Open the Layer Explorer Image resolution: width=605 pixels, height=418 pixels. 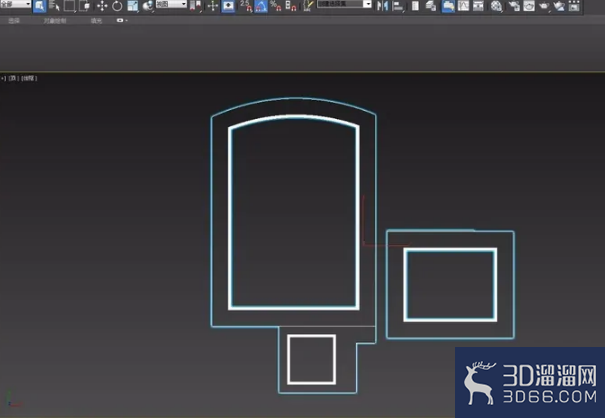tap(431, 6)
